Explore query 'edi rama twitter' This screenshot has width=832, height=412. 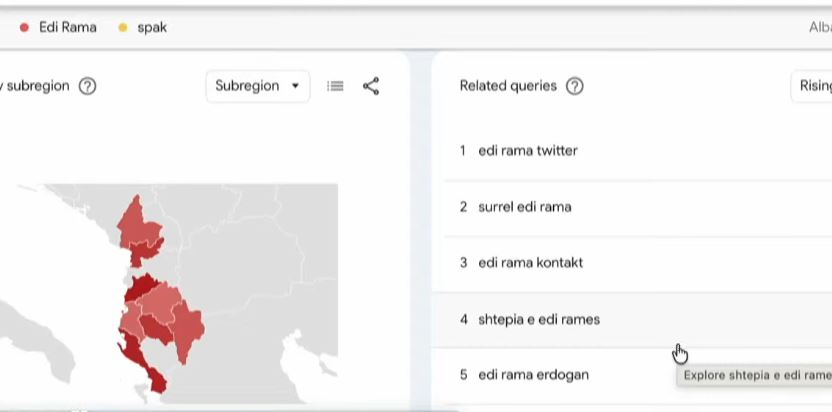pos(527,151)
